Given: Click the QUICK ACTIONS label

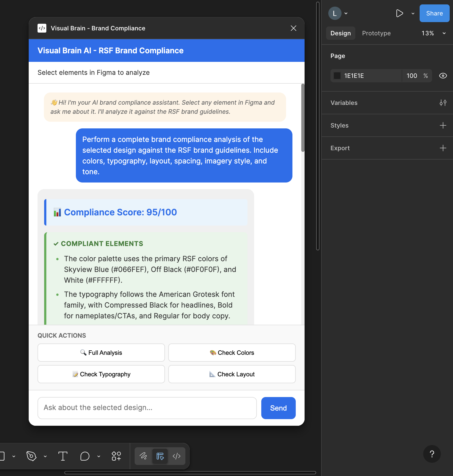Looking at the screenshot, I should 62,335.
